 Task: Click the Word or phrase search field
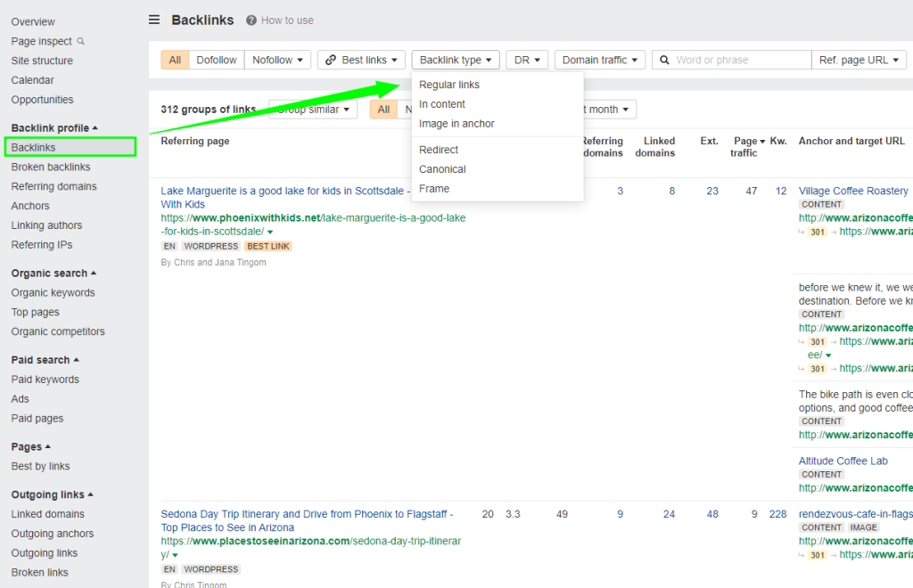click(x=740, y=60)
